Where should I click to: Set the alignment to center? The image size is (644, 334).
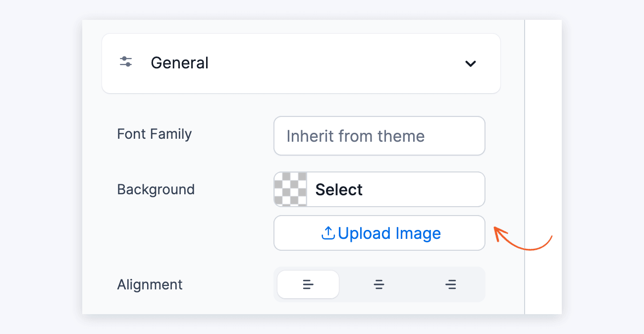379,284
